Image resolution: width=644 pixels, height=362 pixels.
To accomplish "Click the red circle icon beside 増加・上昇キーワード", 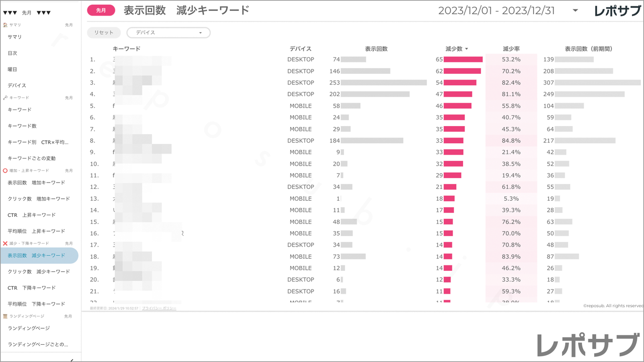I will click(5, 171).
